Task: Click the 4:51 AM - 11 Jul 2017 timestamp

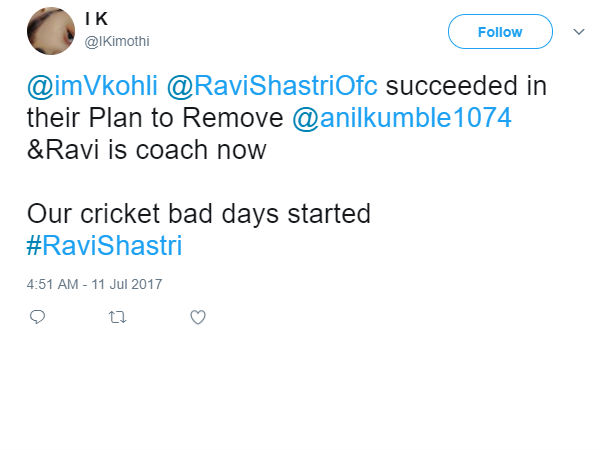Action: 95,284
